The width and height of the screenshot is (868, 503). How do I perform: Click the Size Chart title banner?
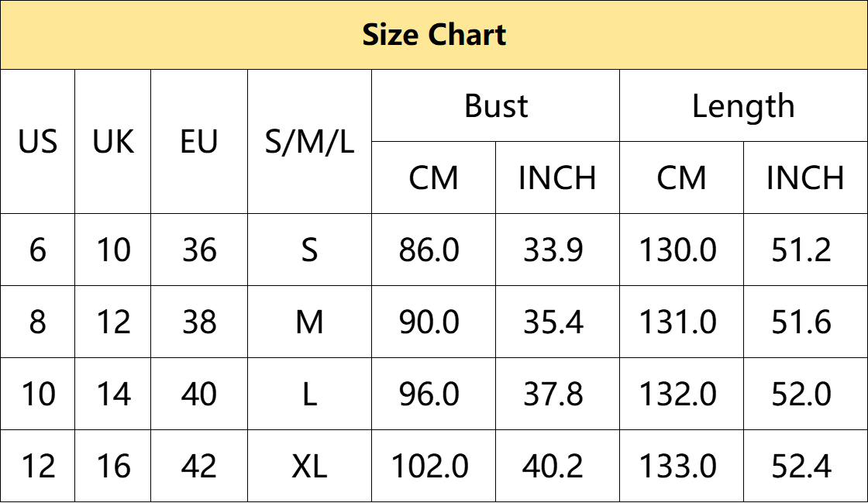tap(434, 35)
